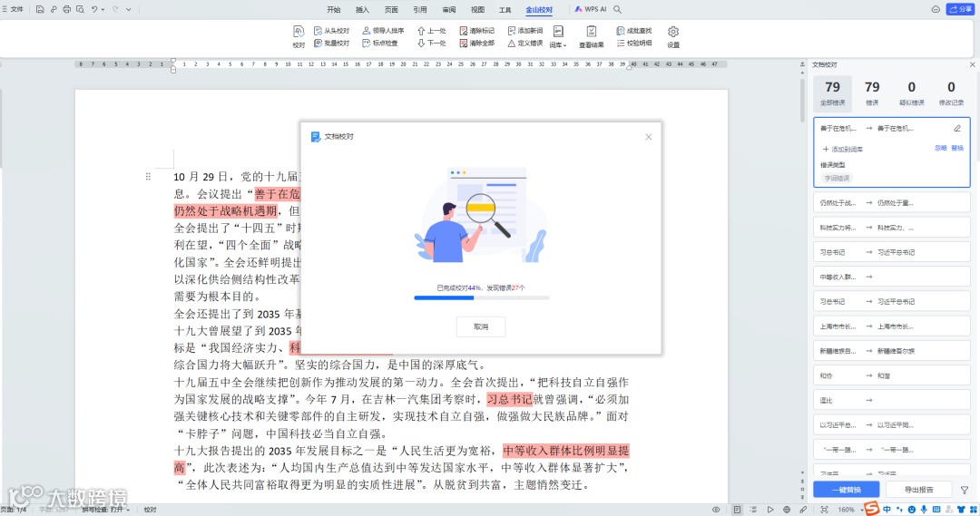
Task: Switch to the 审阅 tab
Action: (449, 9)
